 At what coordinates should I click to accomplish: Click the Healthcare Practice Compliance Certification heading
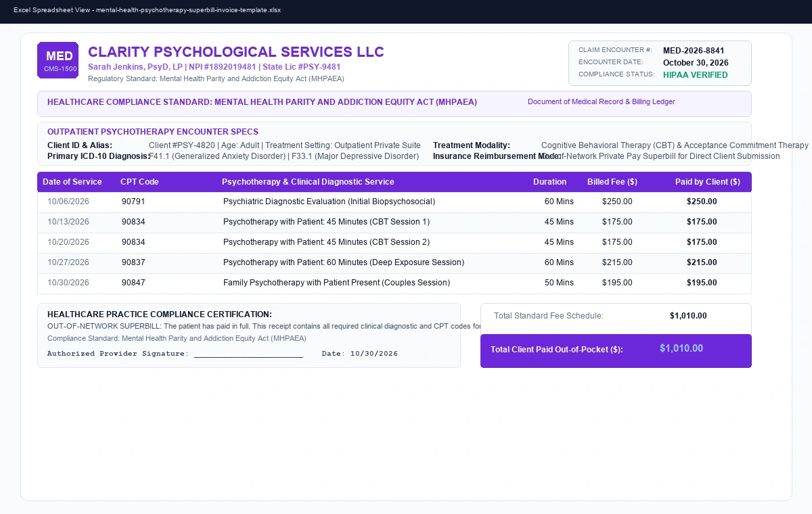click(x=160, y=314)
